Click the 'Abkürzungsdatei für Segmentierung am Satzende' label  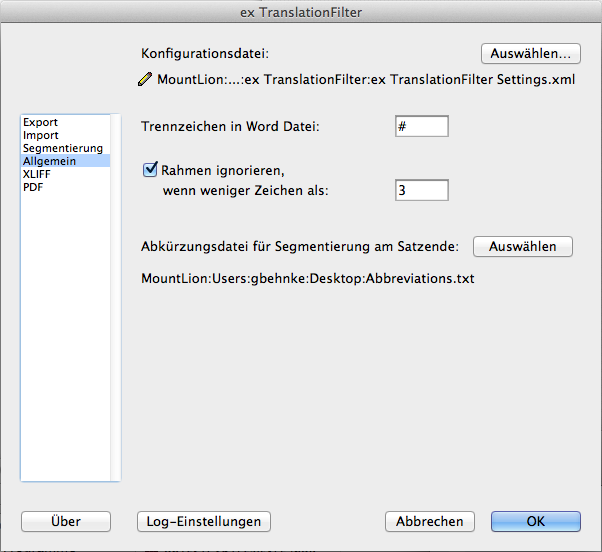(300, 246)
